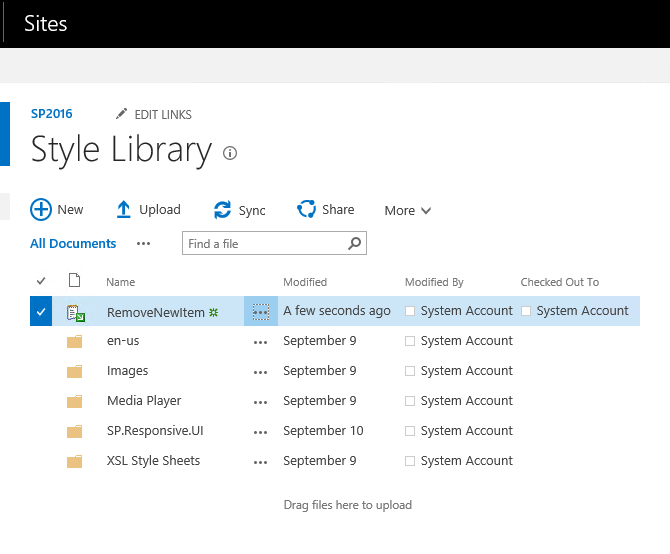Uncheck the RemoveNewItem row checkbox
The image size is (670, 554).
41,312
